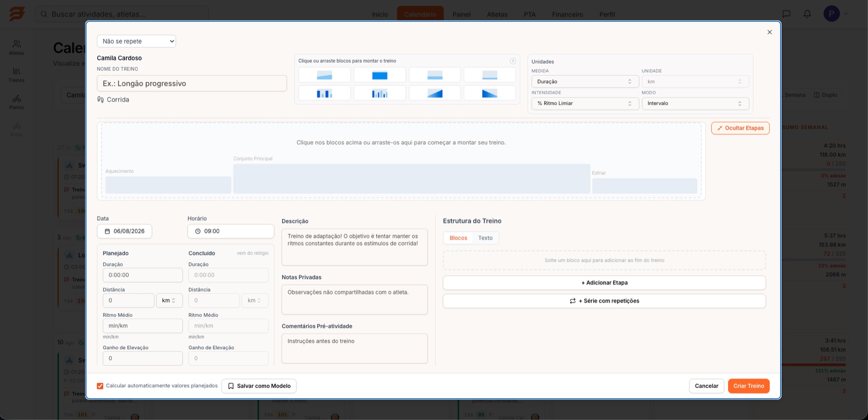Image resolution: width=868 pixels, height=420 pixels.
Task: Switch to the Texto tab
Action: point(485,238)
